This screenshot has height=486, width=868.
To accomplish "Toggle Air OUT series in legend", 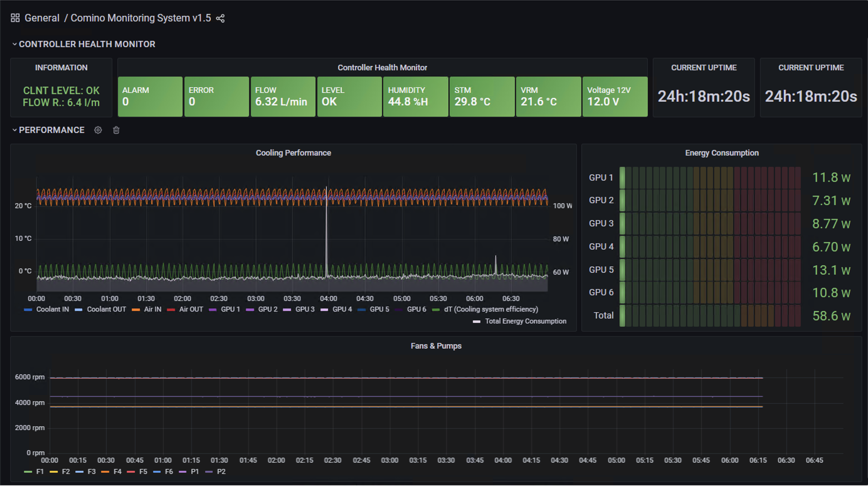I will point(191,309).
